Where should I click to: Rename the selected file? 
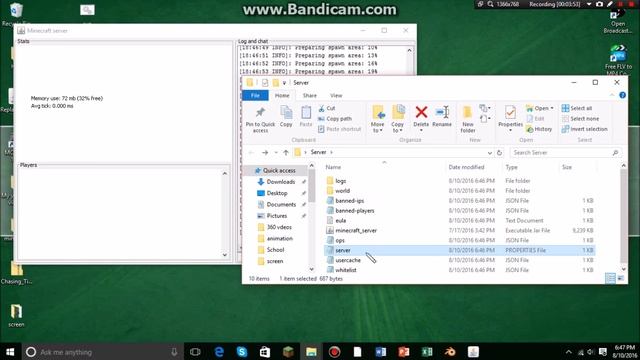tap(442, 116)
